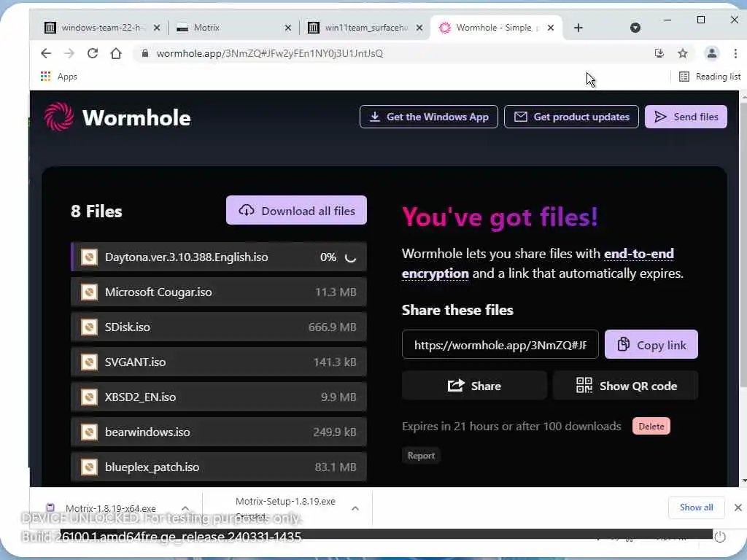
Task: Show all downloads
Action: coord(697,507)
